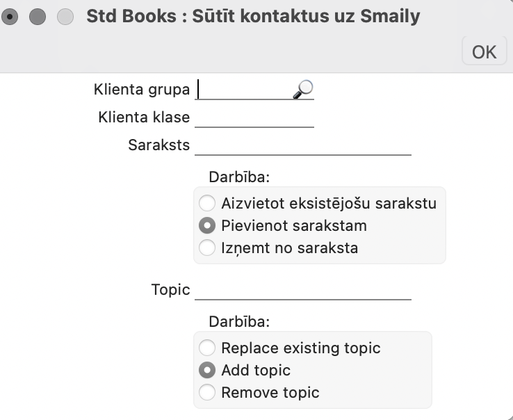The height and width of the screenshot is (420, 513).
Task: Click the Saraksts label text
Action: click(158, 145)
